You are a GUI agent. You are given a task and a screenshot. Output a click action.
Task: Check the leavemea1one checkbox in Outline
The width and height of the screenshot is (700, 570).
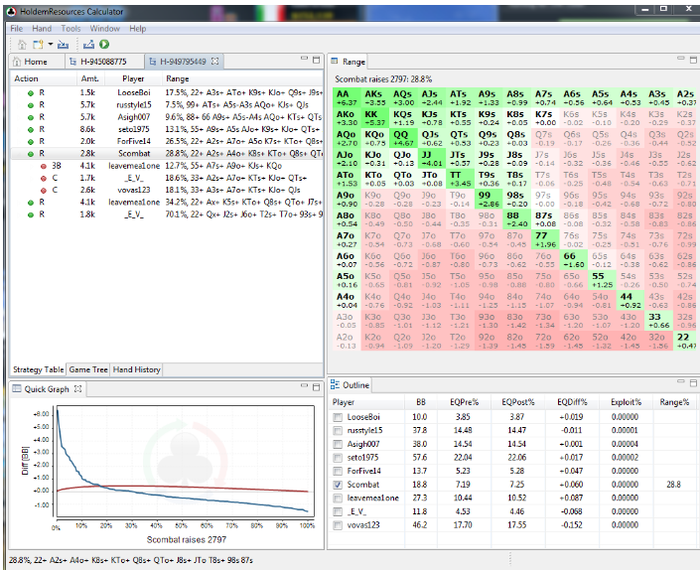click(x=338, y=498)
